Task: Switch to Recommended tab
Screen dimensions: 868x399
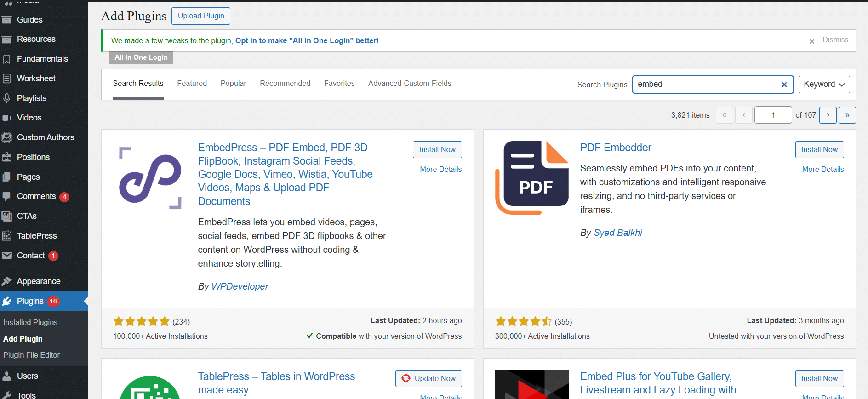Action: pos(285,84)
